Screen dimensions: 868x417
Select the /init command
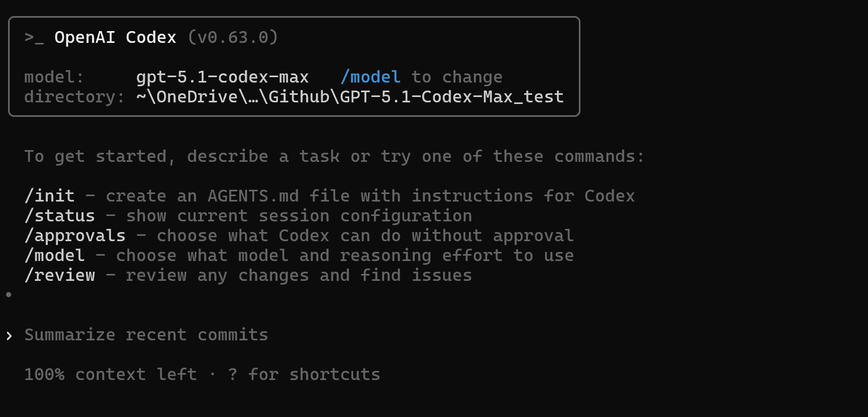[x=49, y=196]
